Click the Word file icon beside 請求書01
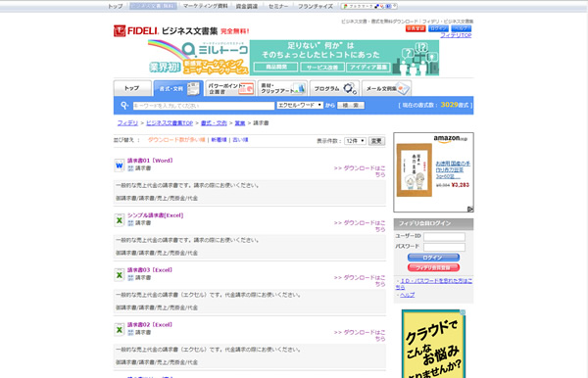 click(x=120, y=165)
